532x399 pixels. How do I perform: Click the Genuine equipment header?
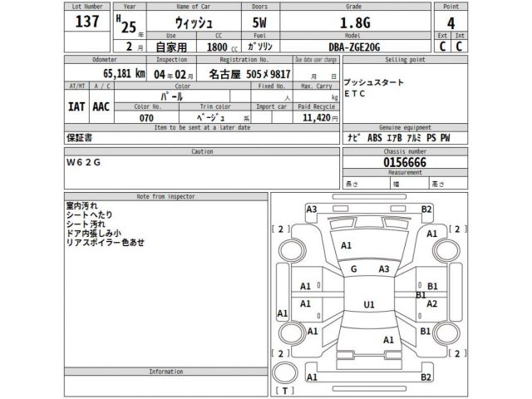405,127
